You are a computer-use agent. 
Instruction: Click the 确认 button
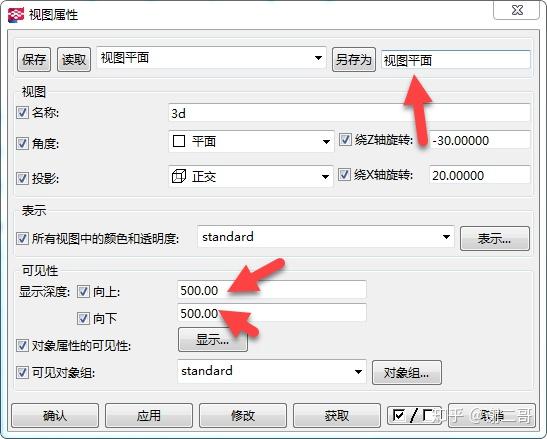tap(55, 415)
